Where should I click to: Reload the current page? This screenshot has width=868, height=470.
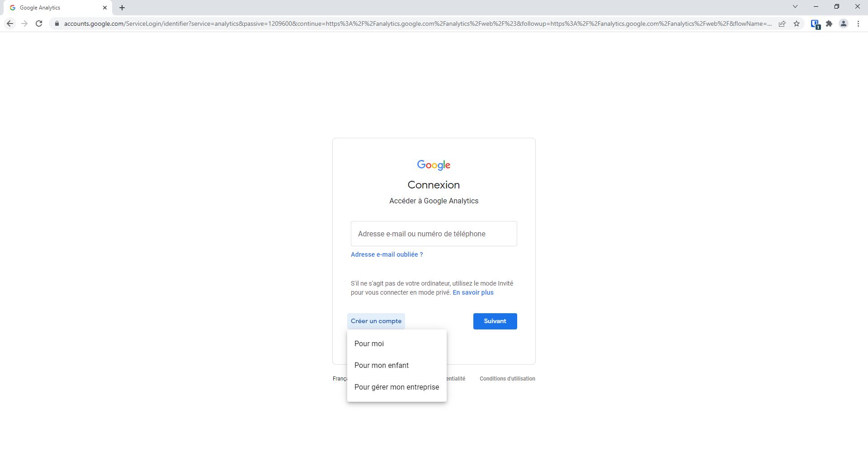pos(39,23)
